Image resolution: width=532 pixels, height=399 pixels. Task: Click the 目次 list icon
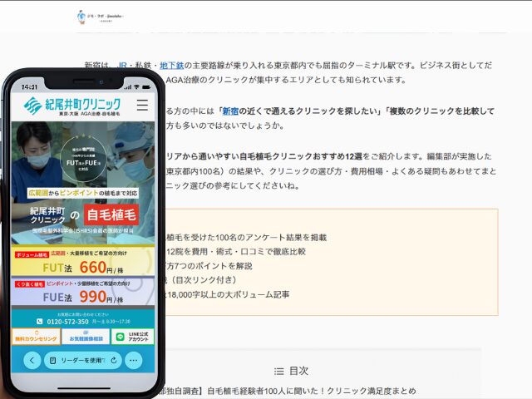279,371
